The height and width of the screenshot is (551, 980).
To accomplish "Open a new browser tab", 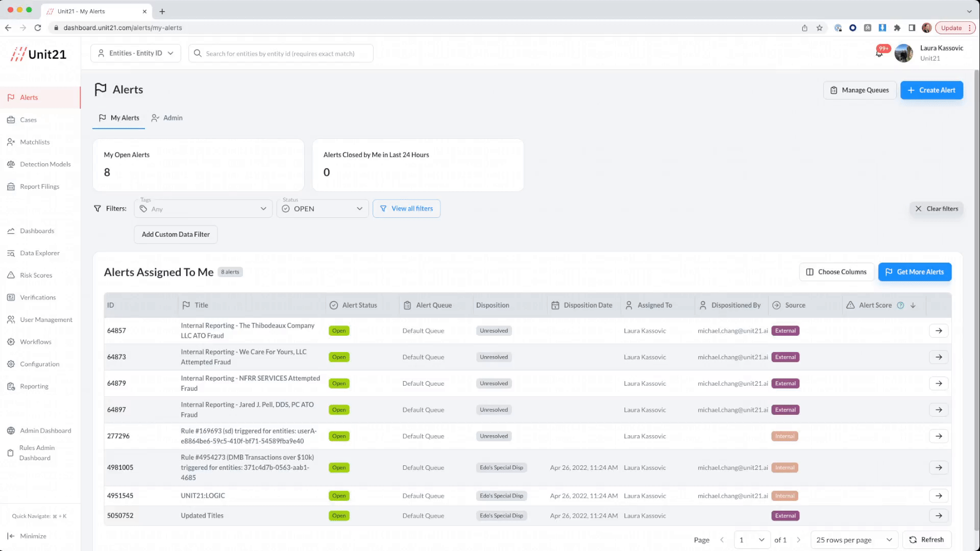I will click(x=162, y=11).
